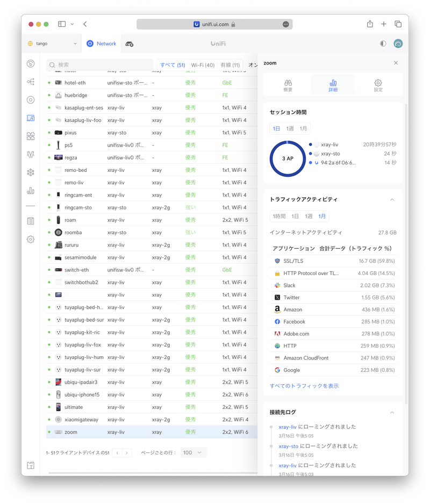The image size is (430, 504).
Task: Select 1週 range under セッション時間
Action: [x=290, y=129]
